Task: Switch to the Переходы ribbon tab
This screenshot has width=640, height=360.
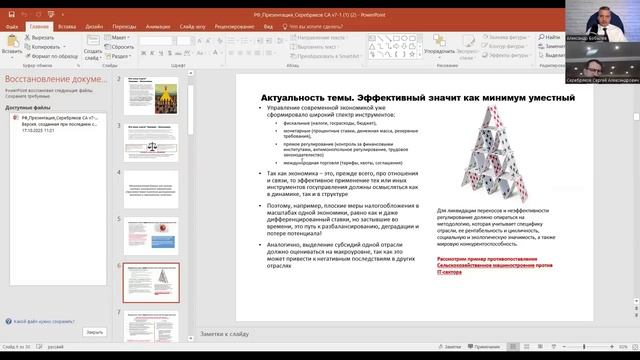Action: click(x=124, y=27)
